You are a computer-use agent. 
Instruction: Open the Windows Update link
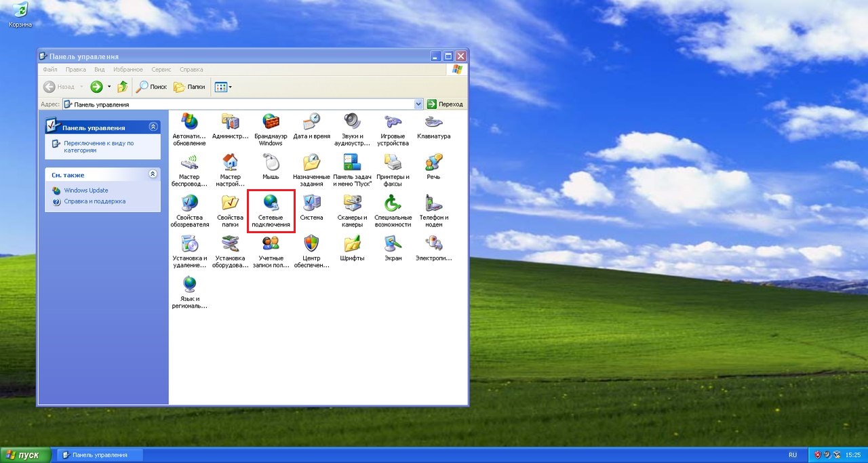pos(86,190)
